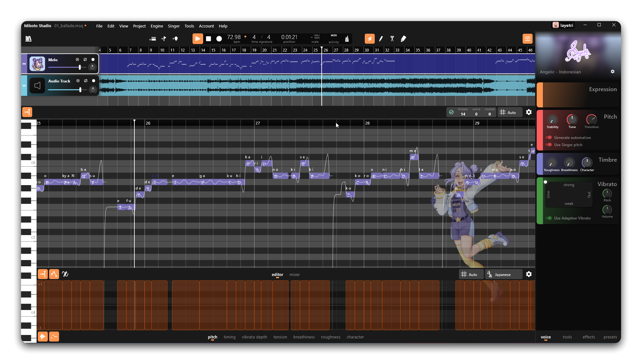Open the MAJ-MIN scale selector
This screenshot has height=364, width=642.
[315, 38]
